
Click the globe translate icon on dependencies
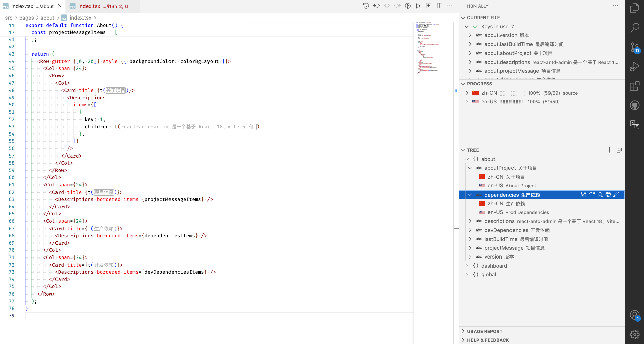click(608, 195)
